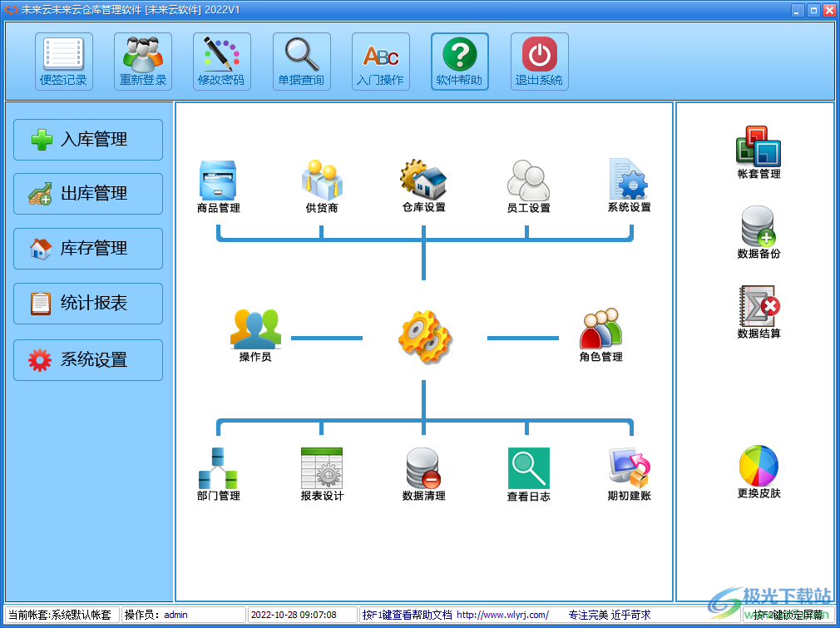This screenshot has width=840, height=628.
Task: Open 商品管理 product management icon
Action: [218, 186]
